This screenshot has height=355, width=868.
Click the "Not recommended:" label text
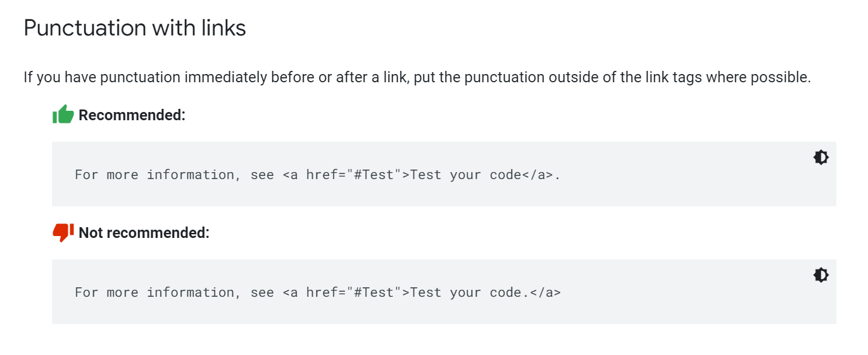point(144,233)
